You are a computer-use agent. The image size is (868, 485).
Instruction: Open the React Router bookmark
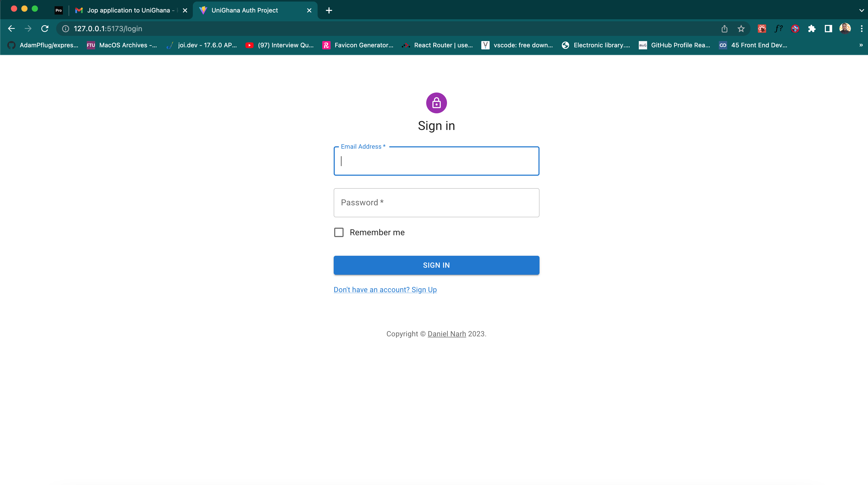[x=438, y=45]
